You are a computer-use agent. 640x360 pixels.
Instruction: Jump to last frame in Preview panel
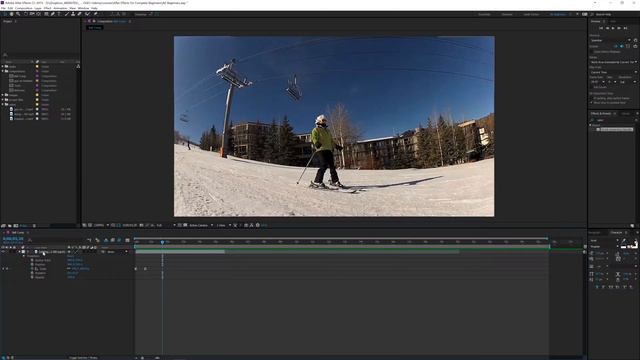[x=626, y=28]
